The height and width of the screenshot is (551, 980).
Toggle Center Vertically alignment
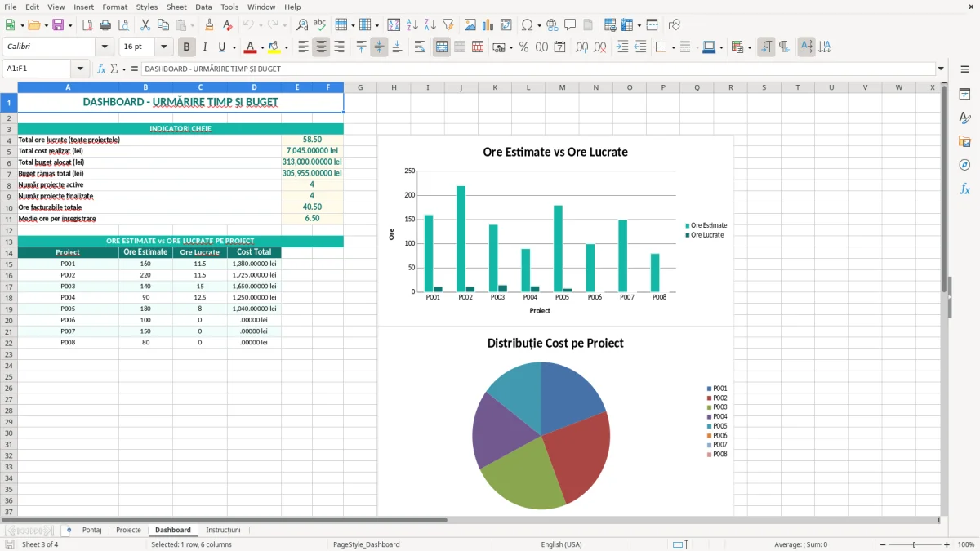(379, 47)
